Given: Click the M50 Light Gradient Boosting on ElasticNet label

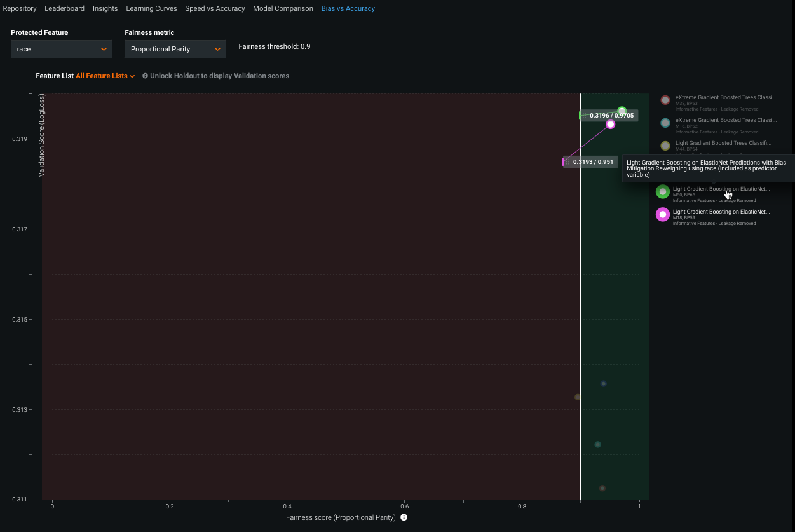Looking at the screenshot, I should point(721,189).
